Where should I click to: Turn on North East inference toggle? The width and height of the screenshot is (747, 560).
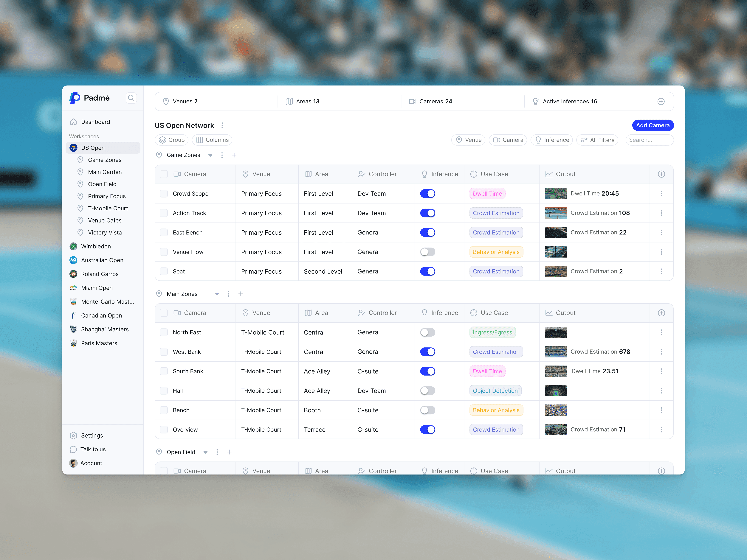click(x=427, y=332)
